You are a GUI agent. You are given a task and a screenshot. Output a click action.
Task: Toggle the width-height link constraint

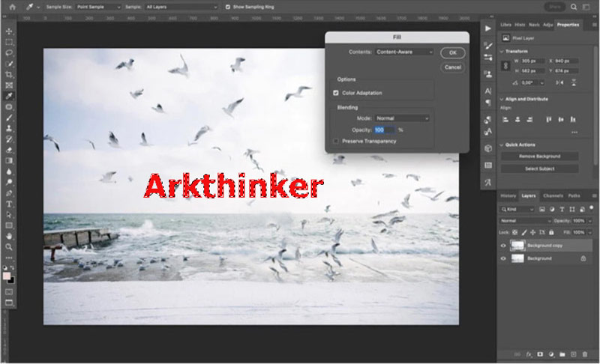[x=505, y=66]
